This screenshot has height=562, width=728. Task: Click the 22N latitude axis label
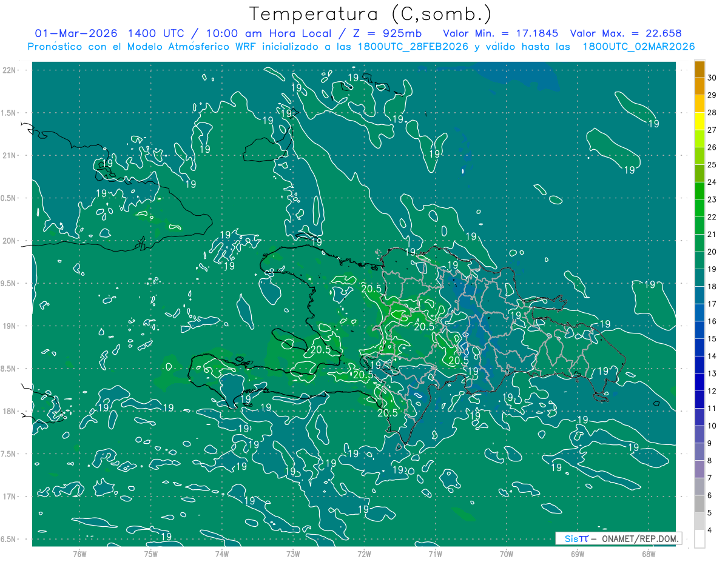(10, 70)
